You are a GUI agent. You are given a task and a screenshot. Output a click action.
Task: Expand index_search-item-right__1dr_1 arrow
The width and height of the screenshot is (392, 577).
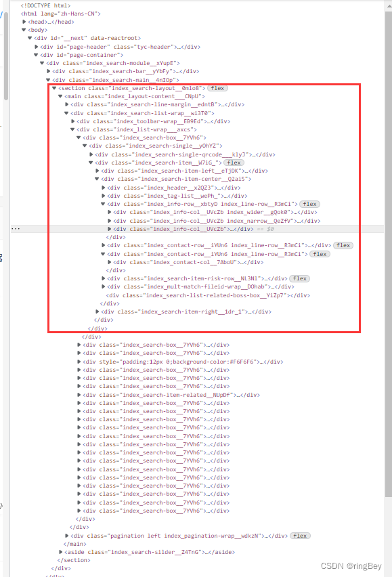pyautogui.click(x=97, y=312)
